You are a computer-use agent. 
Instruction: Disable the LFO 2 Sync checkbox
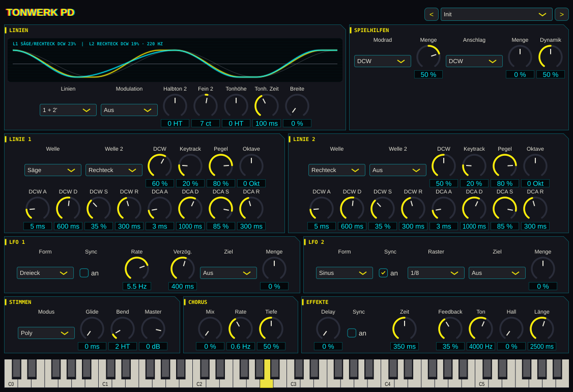click(383, 273)
